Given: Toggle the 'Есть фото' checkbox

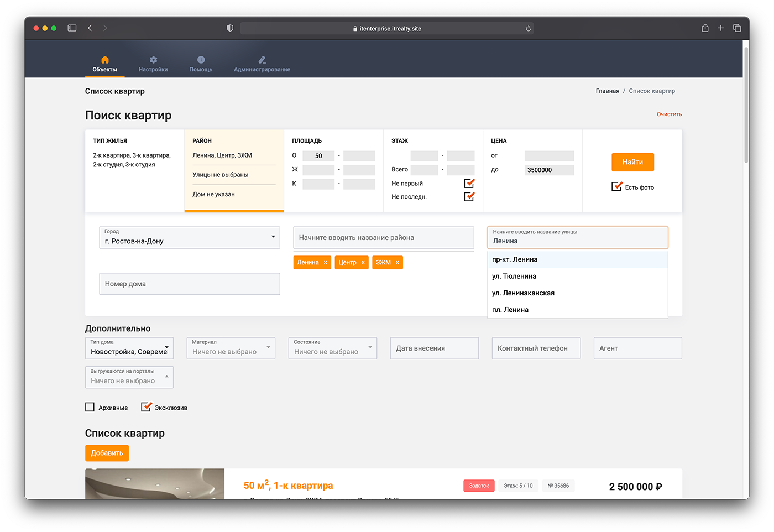Looking at the screenshot, I should click(x=616, y=187).
